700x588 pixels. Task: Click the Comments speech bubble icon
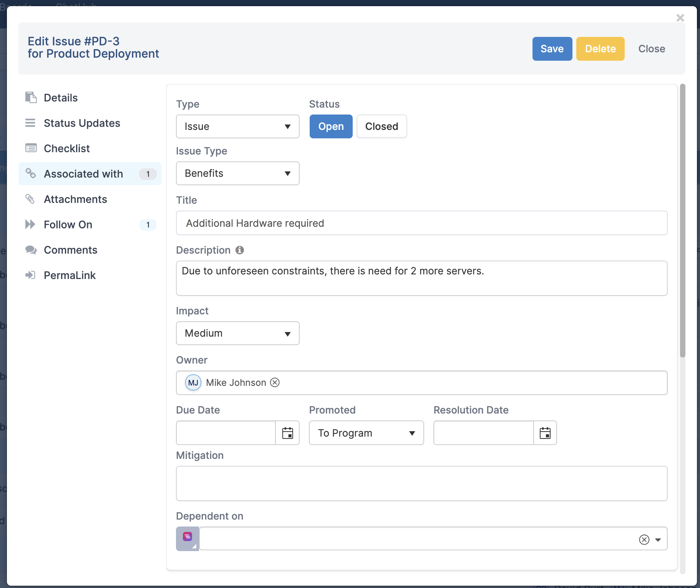pos(31,250)
